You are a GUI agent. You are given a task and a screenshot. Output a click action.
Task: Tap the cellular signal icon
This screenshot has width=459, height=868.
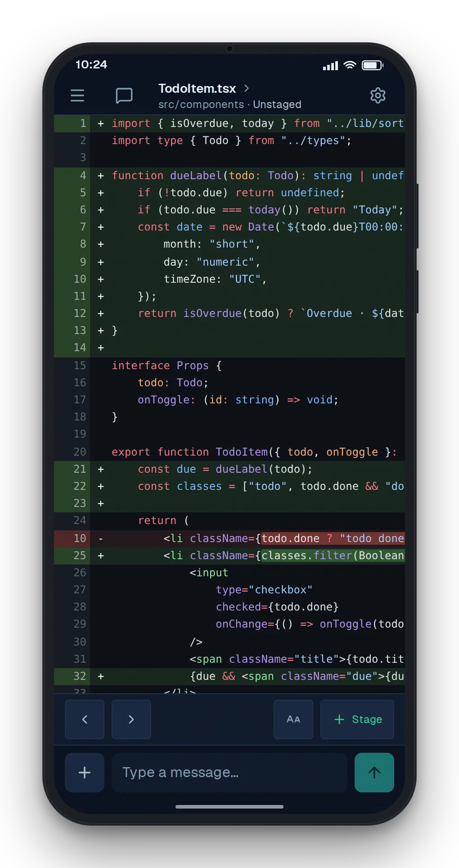coord(331,66)
